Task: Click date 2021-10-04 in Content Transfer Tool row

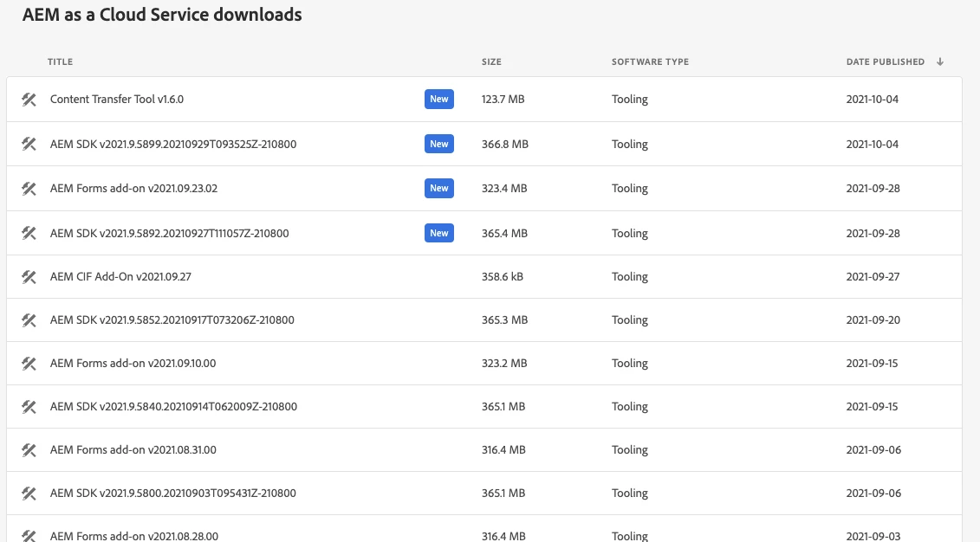Action: coord(873,100)
